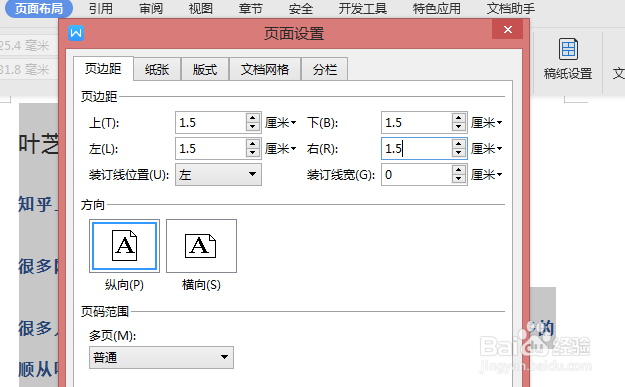Select 纵向 portrait orientation
Screen dimensions: 625x387
pos(124,246)
